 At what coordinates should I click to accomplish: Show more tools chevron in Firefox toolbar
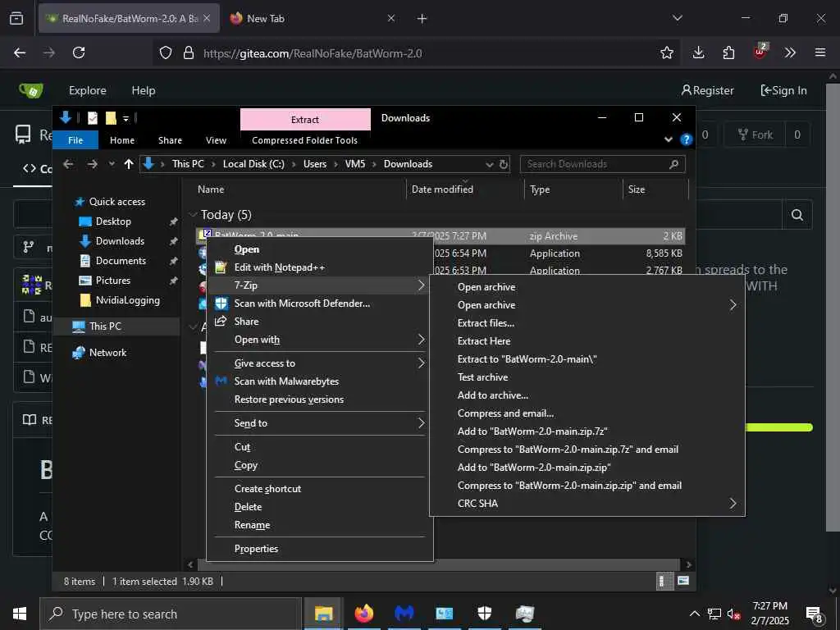[x=790, y=52]
